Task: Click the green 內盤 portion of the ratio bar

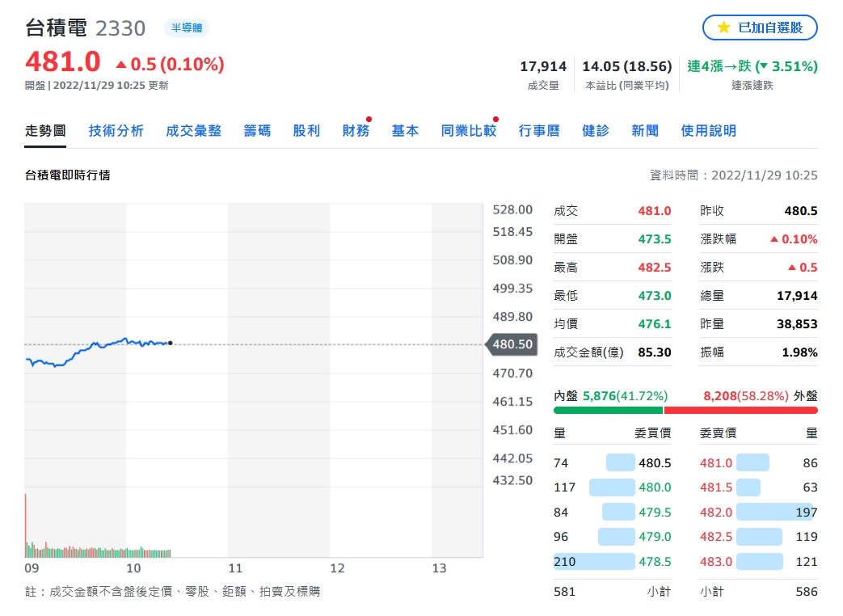Action: (608, 411)
